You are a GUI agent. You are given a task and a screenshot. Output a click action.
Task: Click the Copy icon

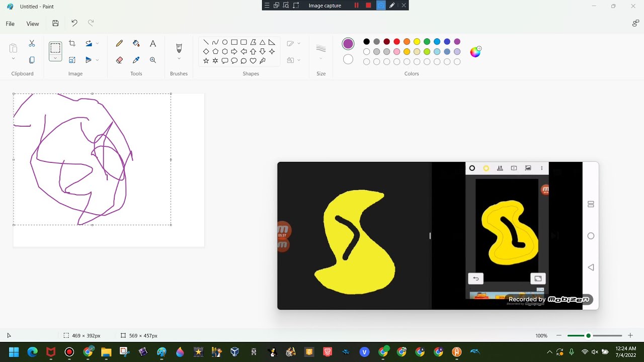coord(32,60)
